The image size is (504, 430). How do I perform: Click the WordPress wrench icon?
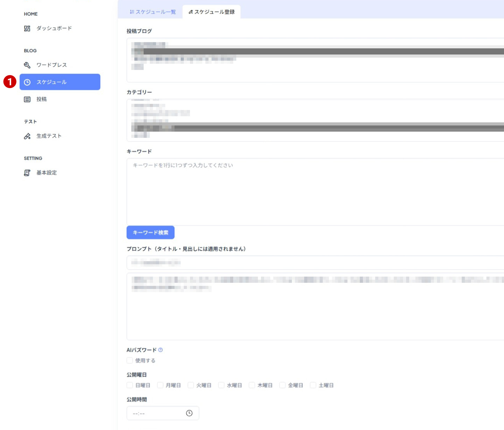coord(27,65)
